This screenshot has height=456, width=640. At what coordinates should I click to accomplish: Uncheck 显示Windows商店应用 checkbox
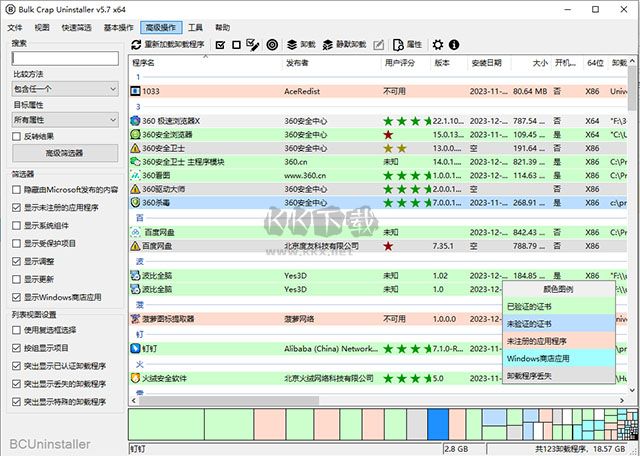tap(17, 297)
